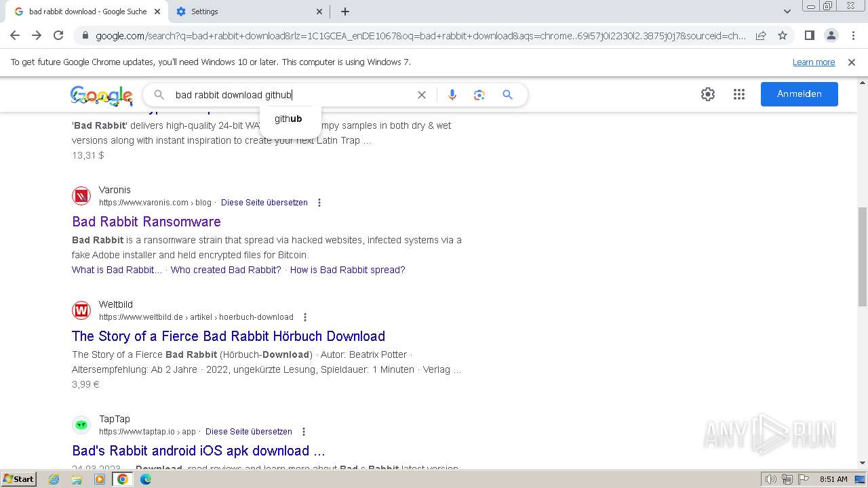Click TapTap site favicon
868x488 pixels.
[x=81, y=425]
